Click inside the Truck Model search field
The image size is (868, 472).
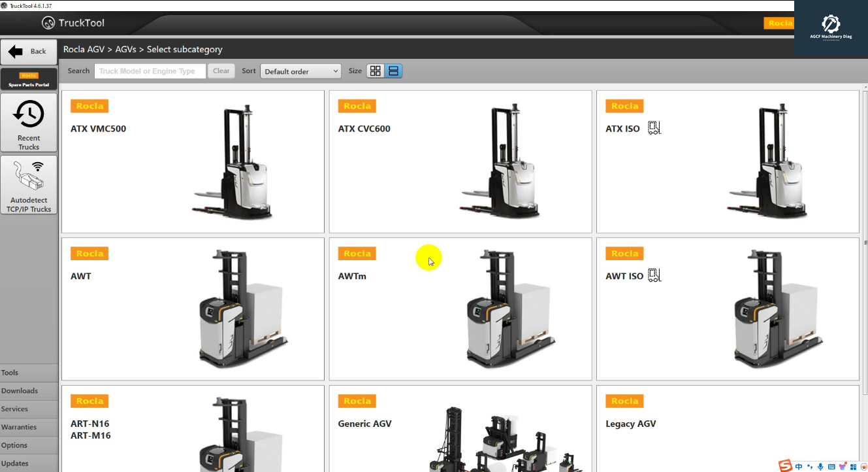150,71
